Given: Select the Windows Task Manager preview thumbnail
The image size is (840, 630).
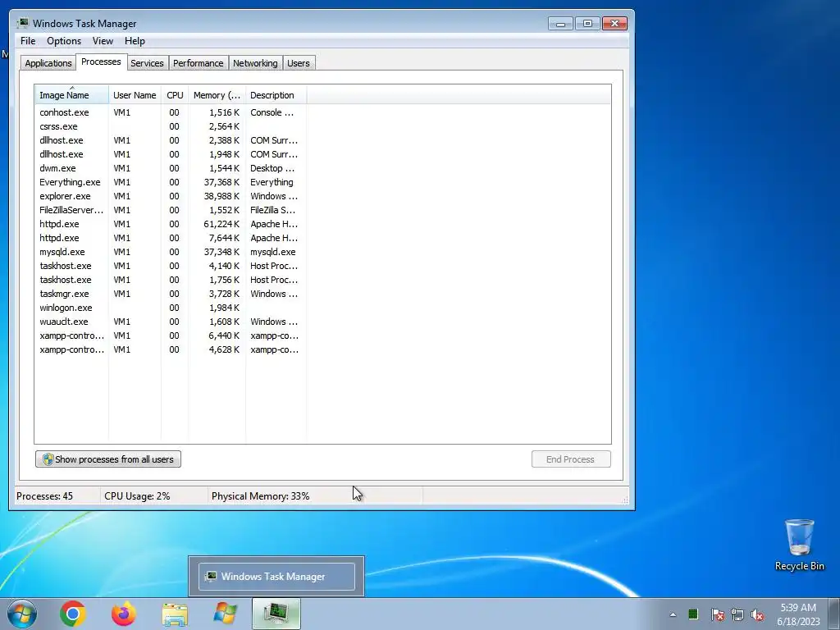Looking at the screenshot, I should pyautogui.click(x=276, y=577).
